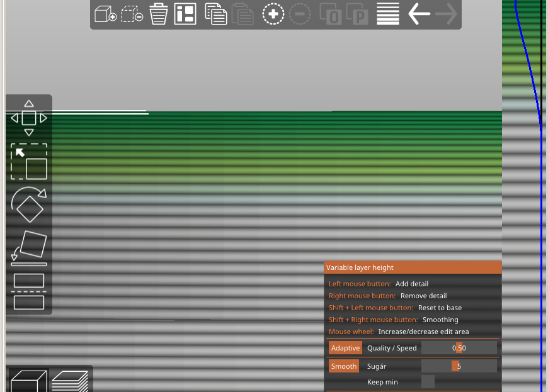This screenshot has width=548, height=392.
Task: Click the 'Smoothing' hint text
Action: tap(440, 320)
